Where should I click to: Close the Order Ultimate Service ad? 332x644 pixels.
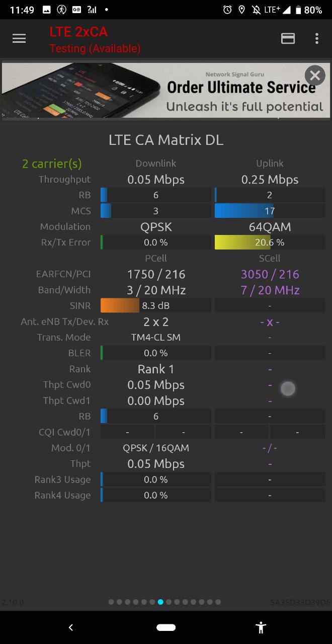tap(315, 76)
